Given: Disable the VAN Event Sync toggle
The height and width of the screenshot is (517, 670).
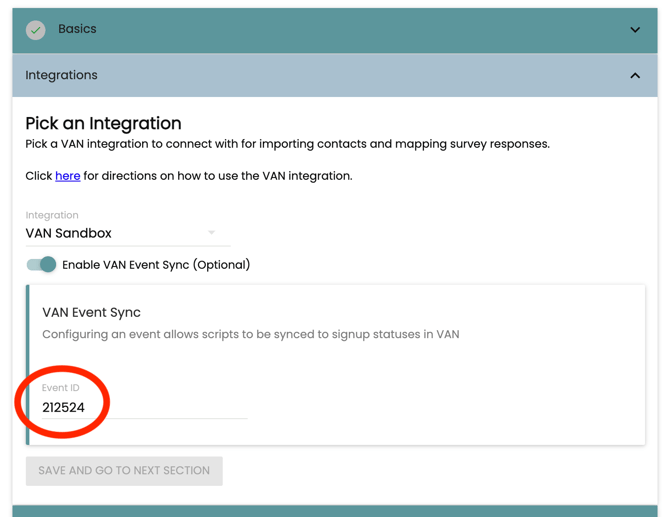Looking at the screenshot, I should pos(42,265).
